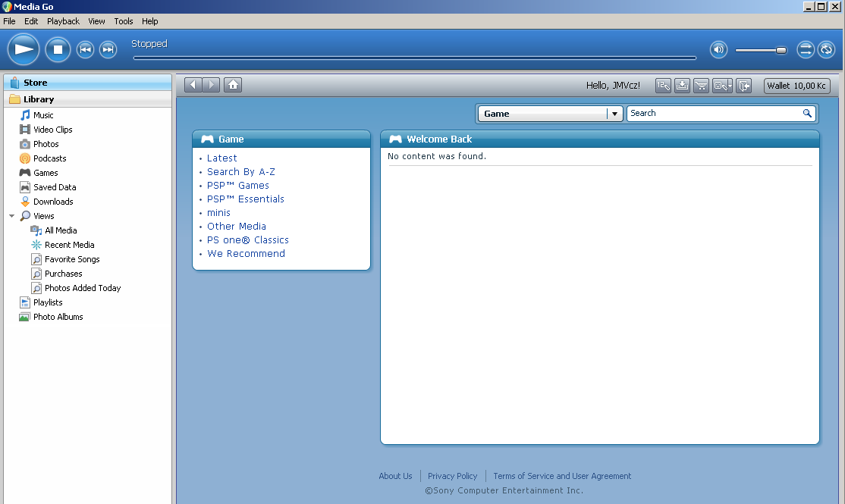Click the Stop playback button

[58, 49]
